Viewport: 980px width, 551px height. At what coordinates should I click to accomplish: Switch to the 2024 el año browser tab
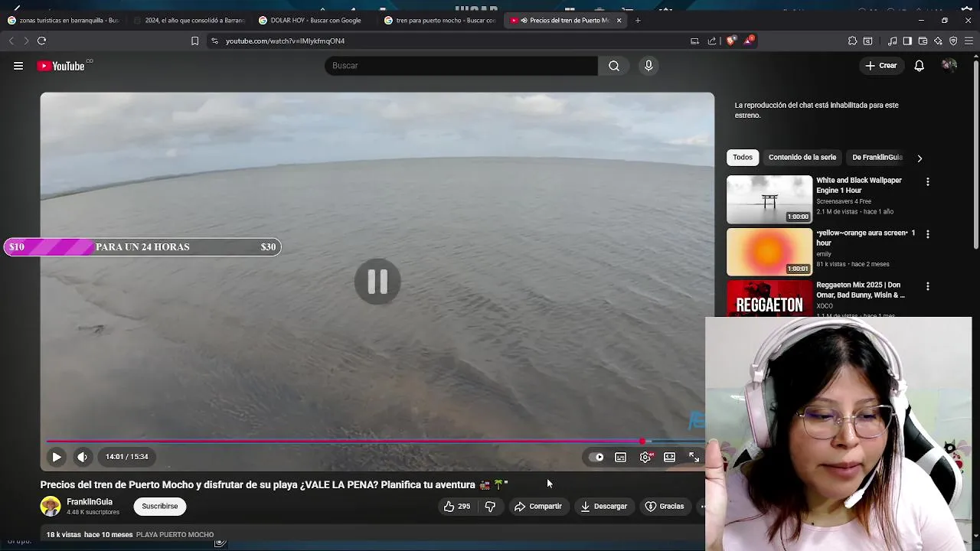pyautogui.click(x=190, y=21)
